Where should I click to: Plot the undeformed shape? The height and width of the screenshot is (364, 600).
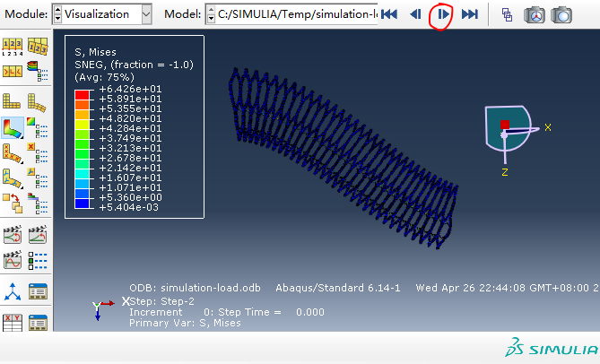[x=12, y=102]
